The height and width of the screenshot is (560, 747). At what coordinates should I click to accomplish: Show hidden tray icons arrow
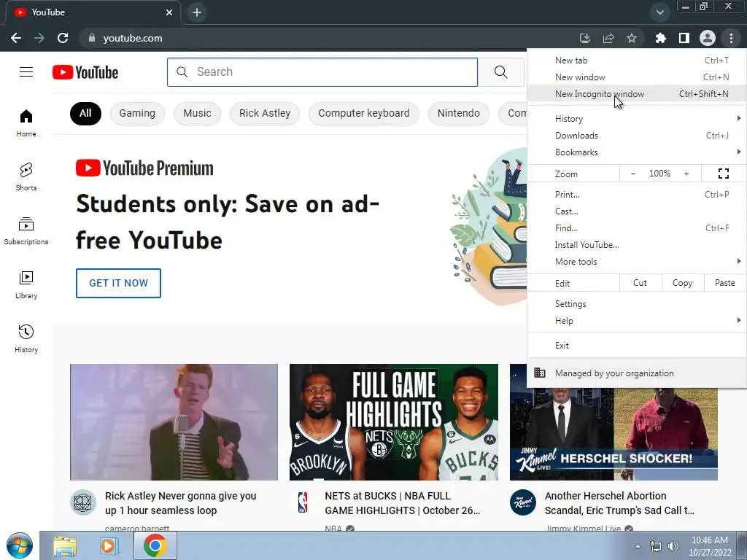point(638,546)
